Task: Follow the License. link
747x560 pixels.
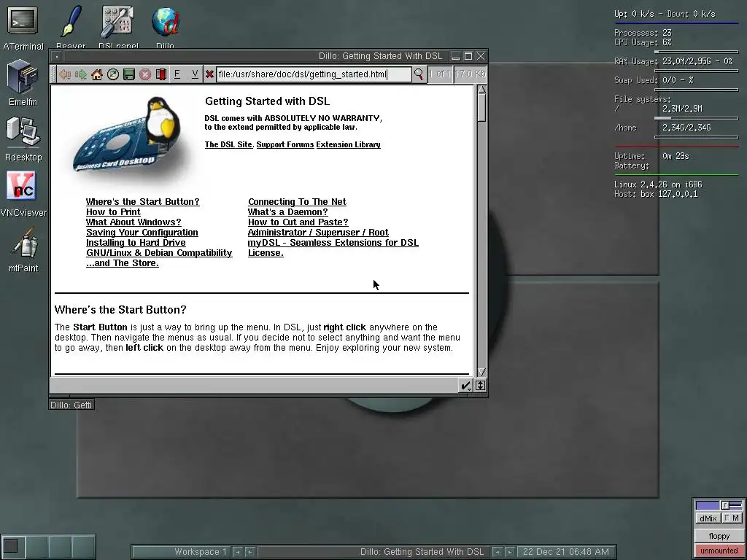Action: point(266,253)
